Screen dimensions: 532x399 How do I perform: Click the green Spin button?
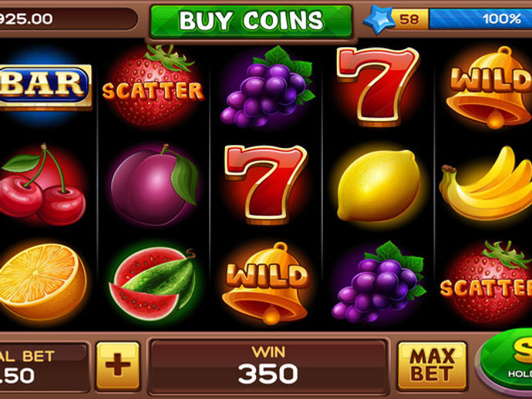click(506, 360)
